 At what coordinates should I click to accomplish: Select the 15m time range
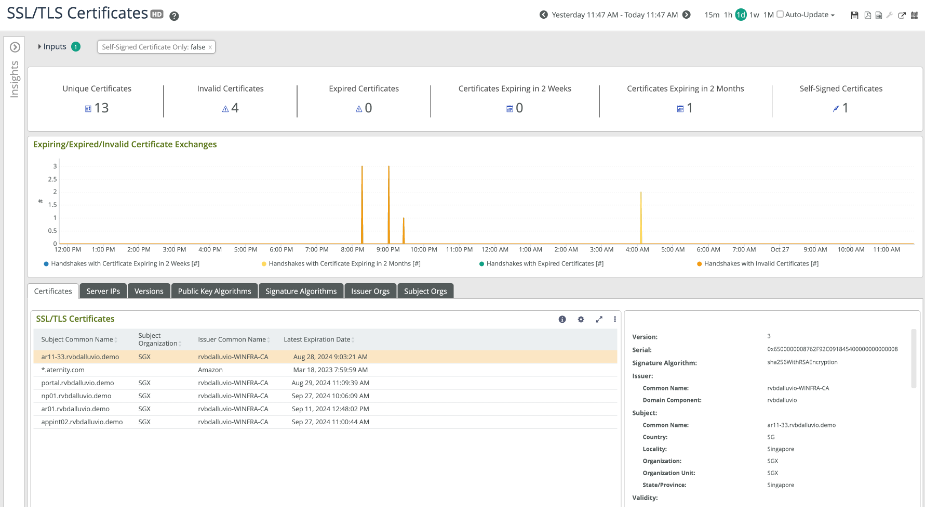(x=712, y=15)
